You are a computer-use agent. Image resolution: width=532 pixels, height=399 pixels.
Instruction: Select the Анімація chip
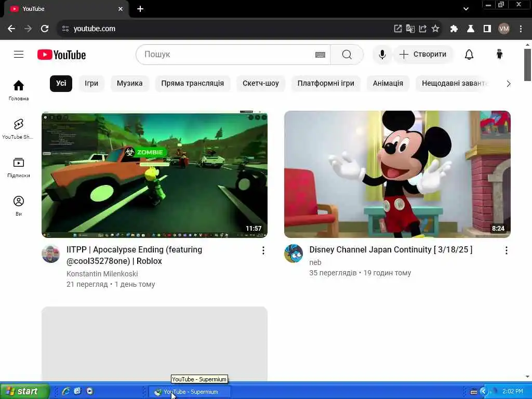pyautogui.click(x=388, y=84)
